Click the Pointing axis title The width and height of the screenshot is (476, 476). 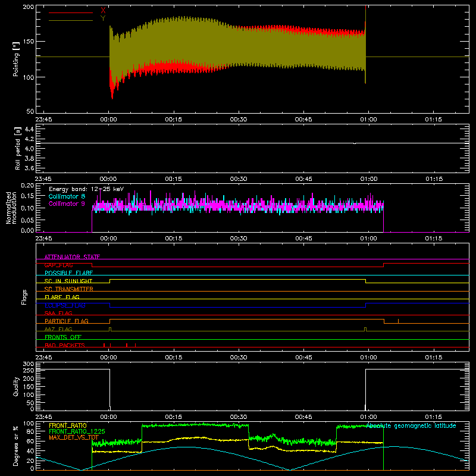point(16,59)
